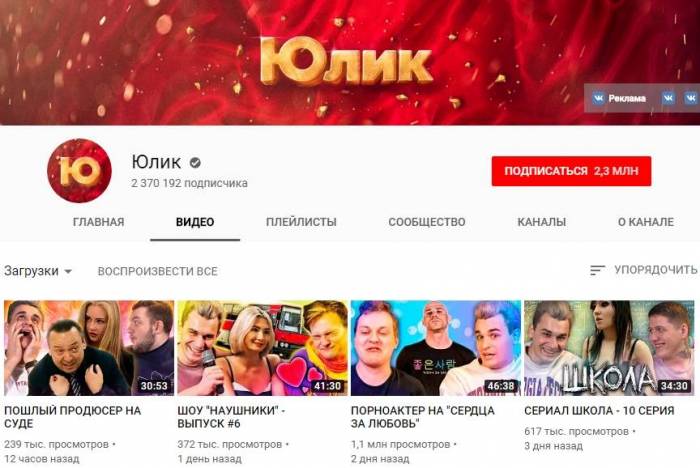Click the rightmost VK icon on banner
This screenshot has width=700, height=468.
coord(691,98)
